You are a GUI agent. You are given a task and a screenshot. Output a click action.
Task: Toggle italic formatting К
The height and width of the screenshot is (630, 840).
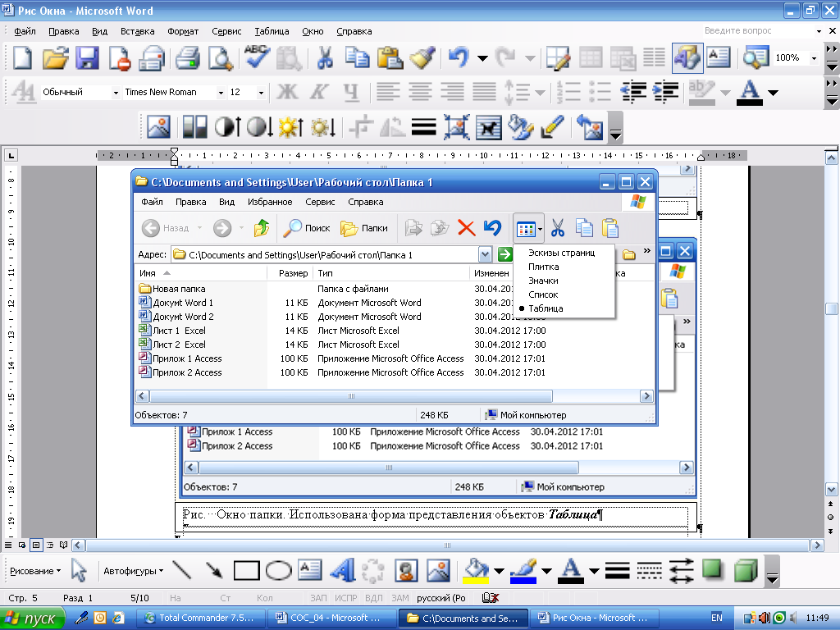319,92
